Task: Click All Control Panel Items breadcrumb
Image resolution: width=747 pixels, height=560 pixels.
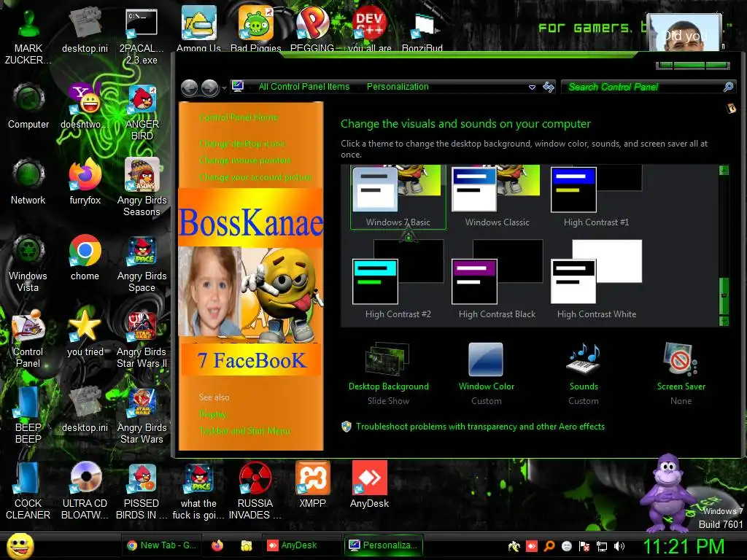Action: pos(304,87)
